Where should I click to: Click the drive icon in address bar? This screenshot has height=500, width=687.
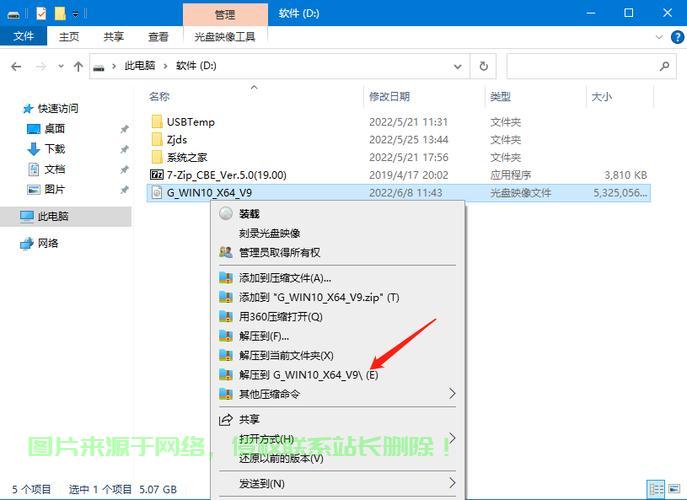coord(99,67)
